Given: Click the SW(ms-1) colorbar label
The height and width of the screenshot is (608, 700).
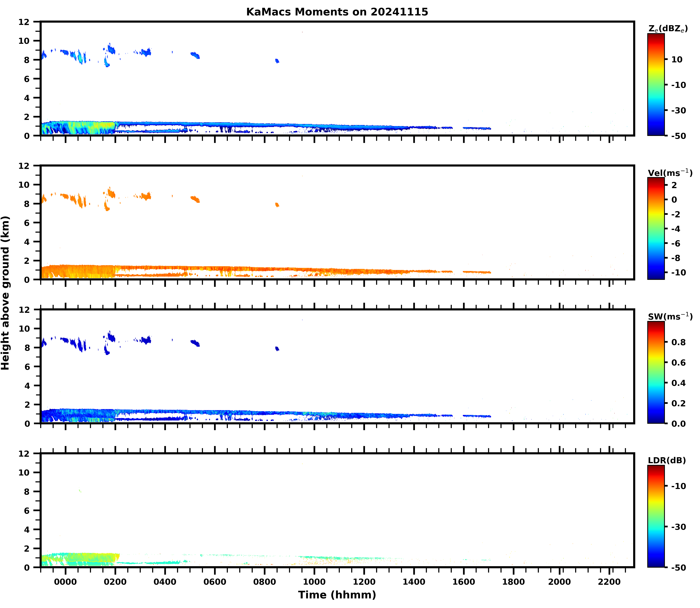Looking at the screenshot, I should point(670,317).
